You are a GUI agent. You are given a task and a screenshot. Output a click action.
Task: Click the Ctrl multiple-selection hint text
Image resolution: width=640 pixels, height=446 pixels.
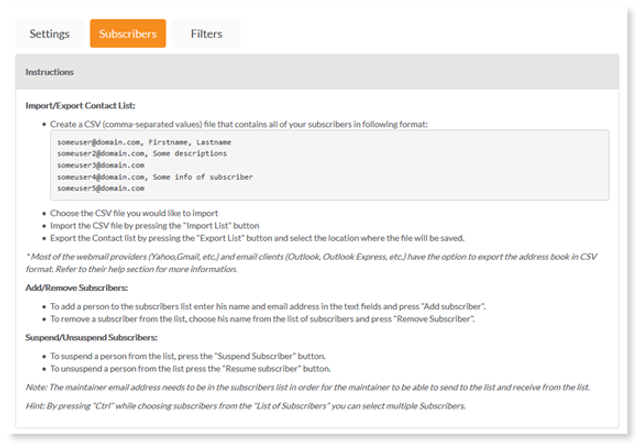246,406
